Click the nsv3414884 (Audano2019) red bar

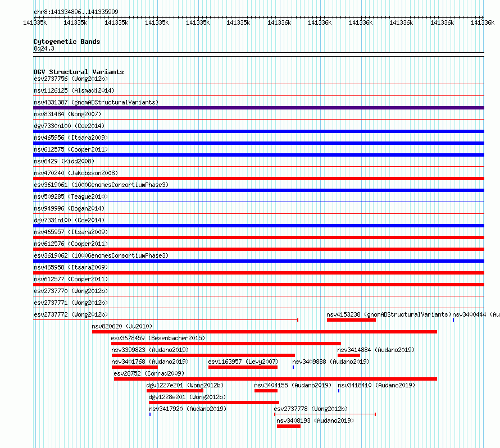tap(348, 355)
